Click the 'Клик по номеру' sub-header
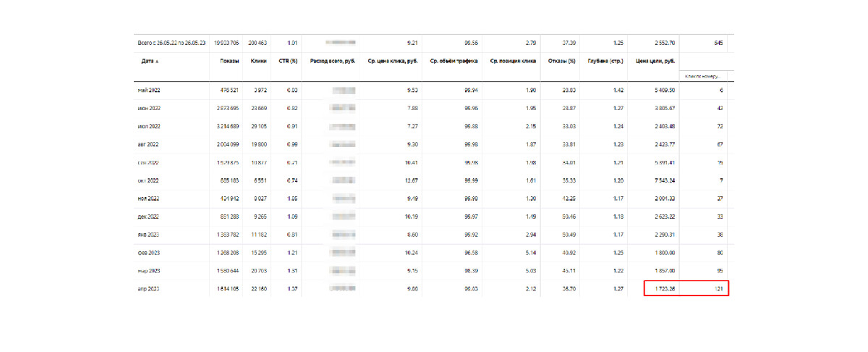868x352 pixels. point(704,76)
